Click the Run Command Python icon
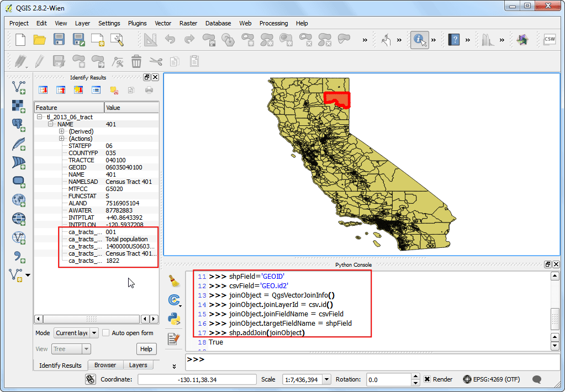This screenshot has width=565, height=392. pos(174,319)
